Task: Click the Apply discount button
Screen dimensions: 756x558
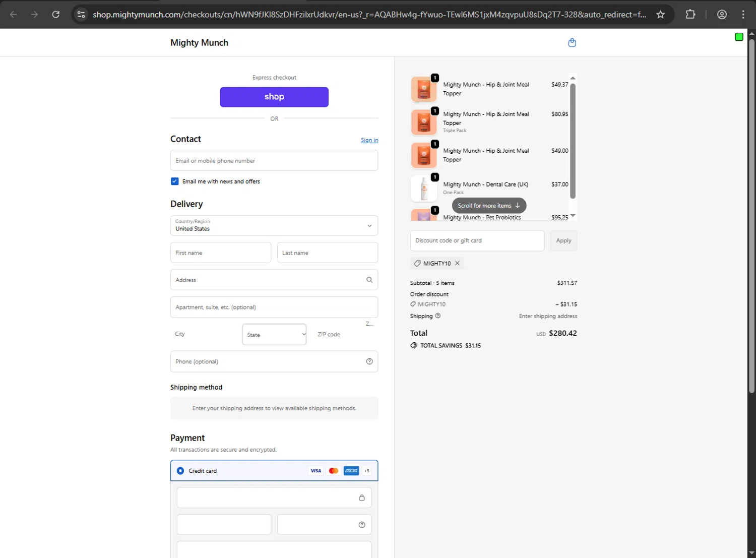Action: (x=563, y=240)
